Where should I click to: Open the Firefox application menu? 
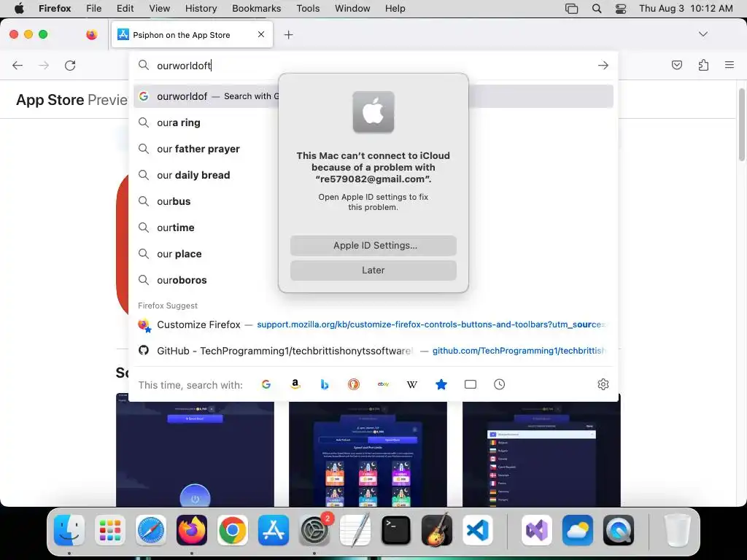[x=55, y=8]
